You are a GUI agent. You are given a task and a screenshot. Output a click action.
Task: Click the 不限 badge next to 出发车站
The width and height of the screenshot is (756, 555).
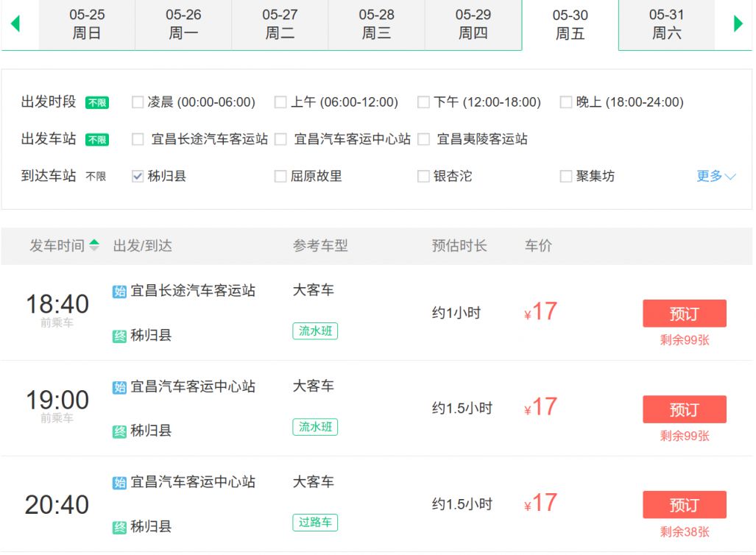99,139
